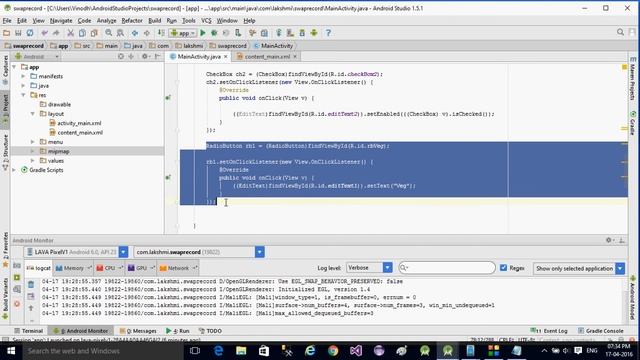Image resolution: width=640 pixels, height=360 pixels.
Task: Click the Synchronize toolbar icon
Action: (x=30, y=33)
